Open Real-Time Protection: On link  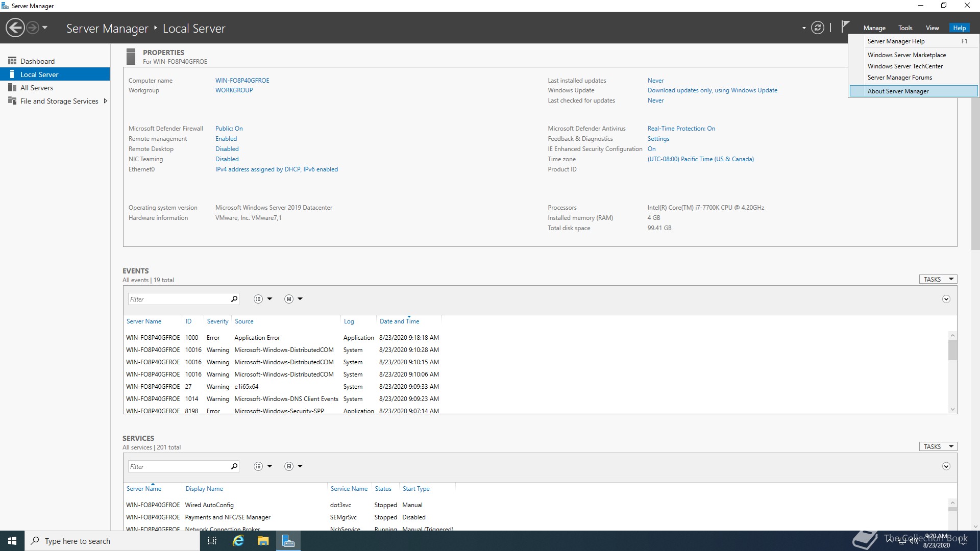pyautogui.click(x=681, y=129)
